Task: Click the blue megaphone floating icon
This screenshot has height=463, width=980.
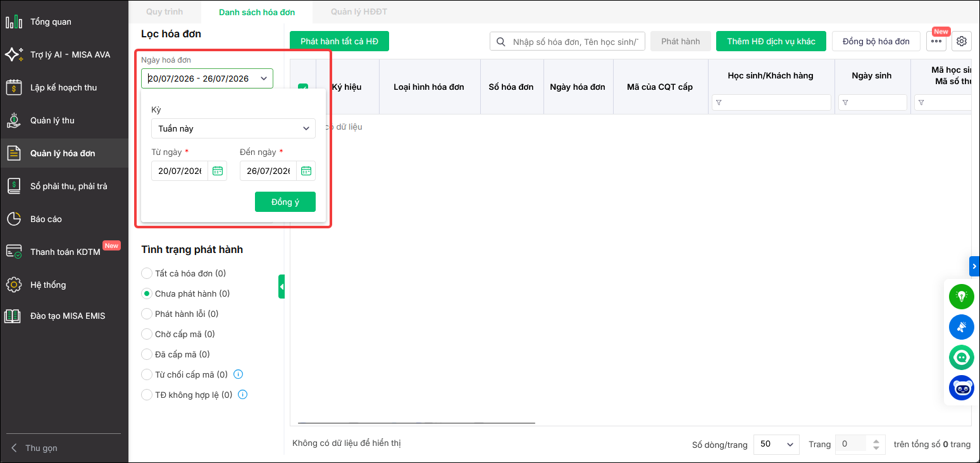Action: point(962,327)
